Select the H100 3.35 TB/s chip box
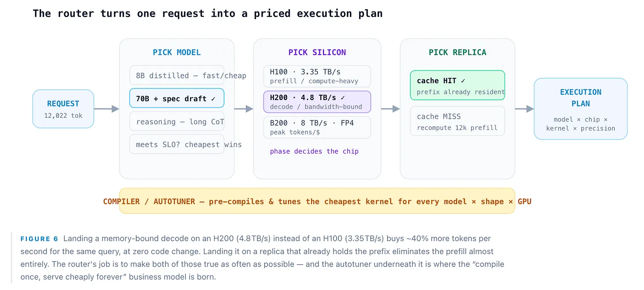The image size is (644, 290). (317, 76)
